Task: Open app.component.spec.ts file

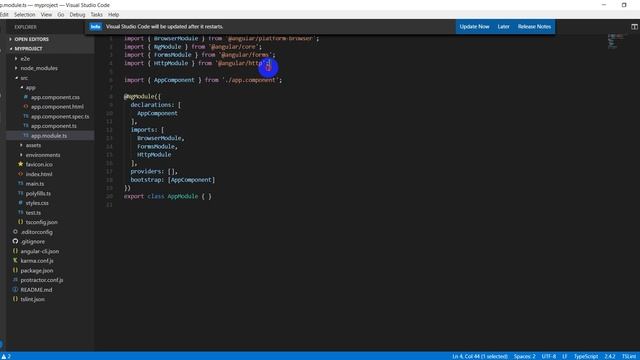Action: click(x=60, y=116)
